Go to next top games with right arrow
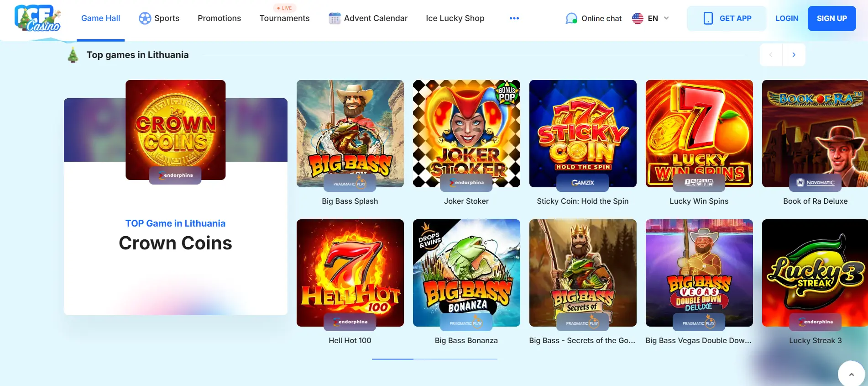The image size is (868, 386). [794, 55]
